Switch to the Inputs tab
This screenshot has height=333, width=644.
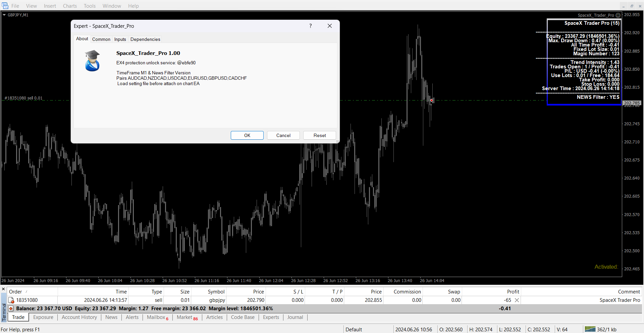point(120,40)
